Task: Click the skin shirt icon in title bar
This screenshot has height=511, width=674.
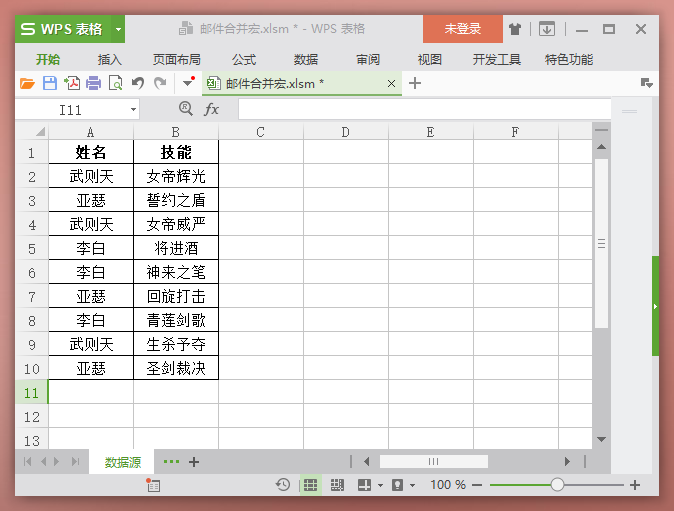Action: pyautogui.click(x=514, y=30)
